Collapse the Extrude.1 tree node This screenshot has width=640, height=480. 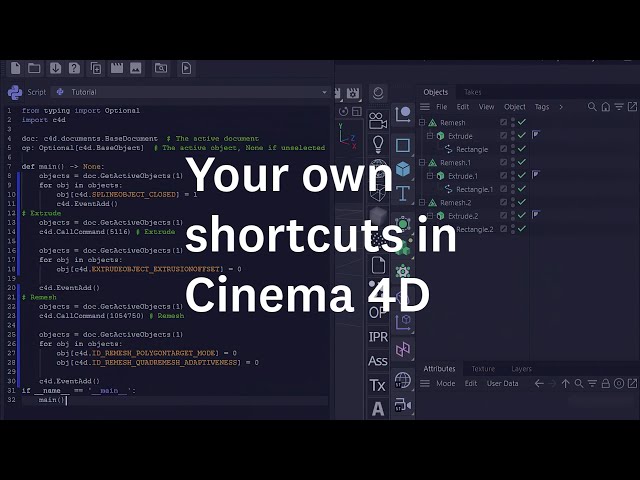(x=430, y=176)
